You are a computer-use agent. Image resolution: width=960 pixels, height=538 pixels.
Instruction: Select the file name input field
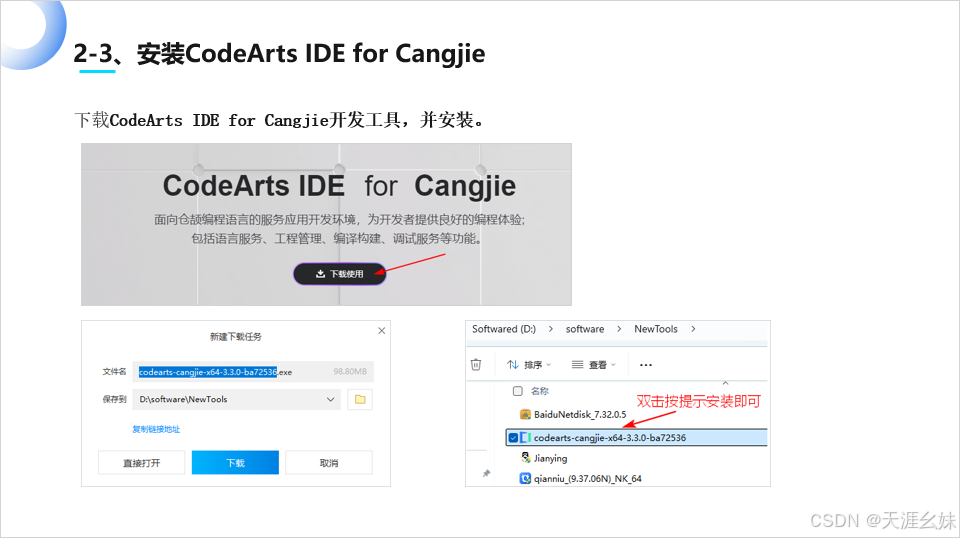[253, 372]
